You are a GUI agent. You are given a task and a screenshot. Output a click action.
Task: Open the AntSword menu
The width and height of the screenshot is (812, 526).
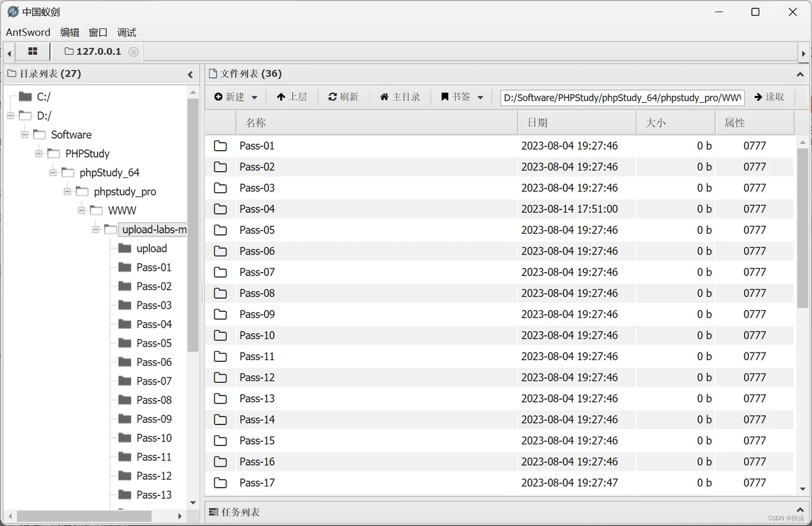click(28, 32)
